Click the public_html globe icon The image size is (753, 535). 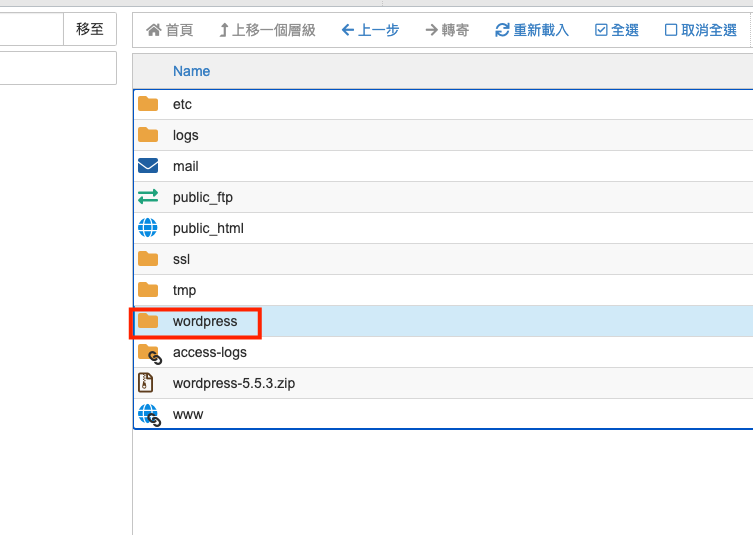148,228
